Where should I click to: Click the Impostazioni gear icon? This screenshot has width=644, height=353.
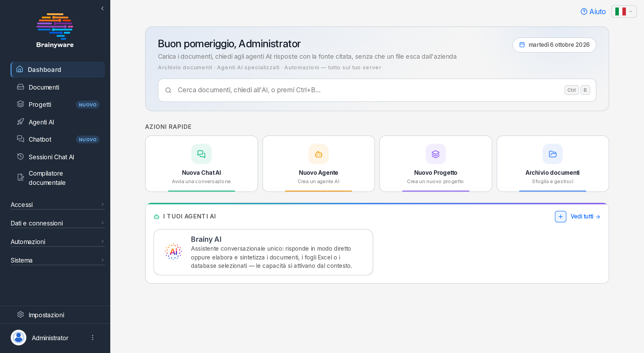20,315
